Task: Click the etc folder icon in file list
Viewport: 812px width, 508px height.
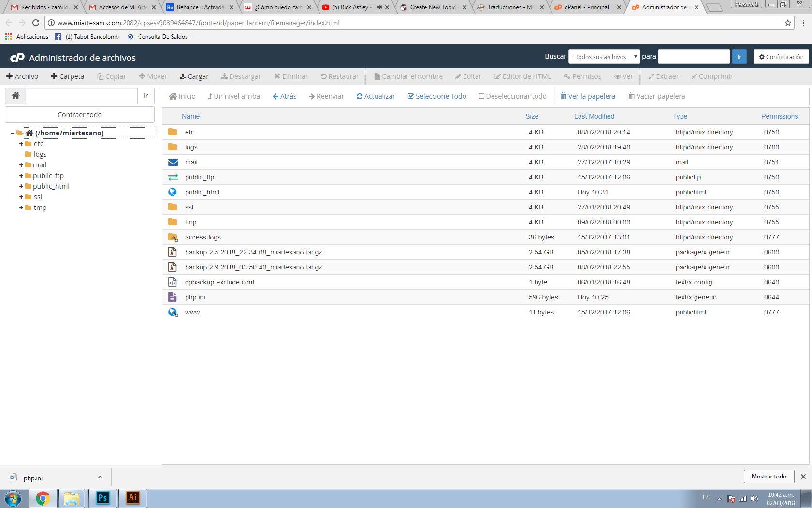Action: click(x=173, y=132)
